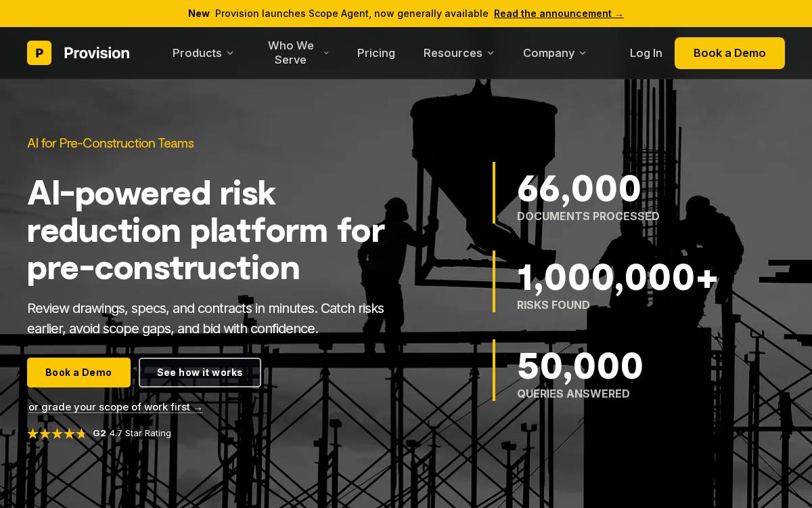812x508 pixels.
Task: Go to the Pricing page
Action: click(376, 53)
